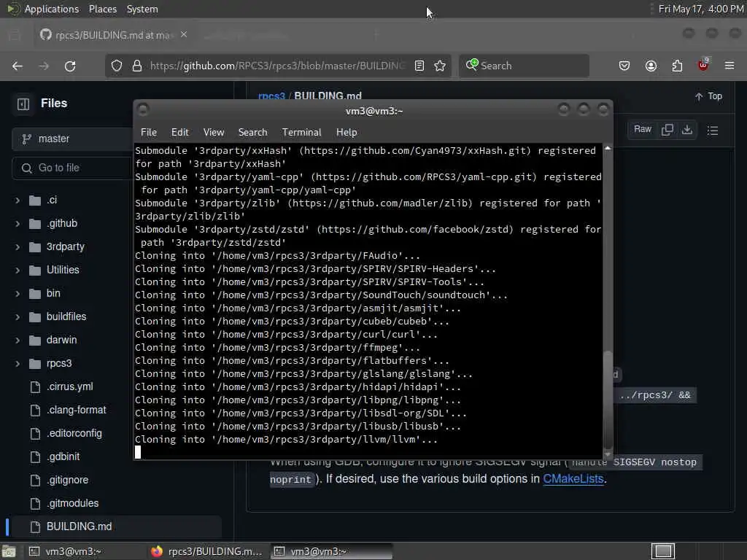Open Firefox account icon

[651, 66]
